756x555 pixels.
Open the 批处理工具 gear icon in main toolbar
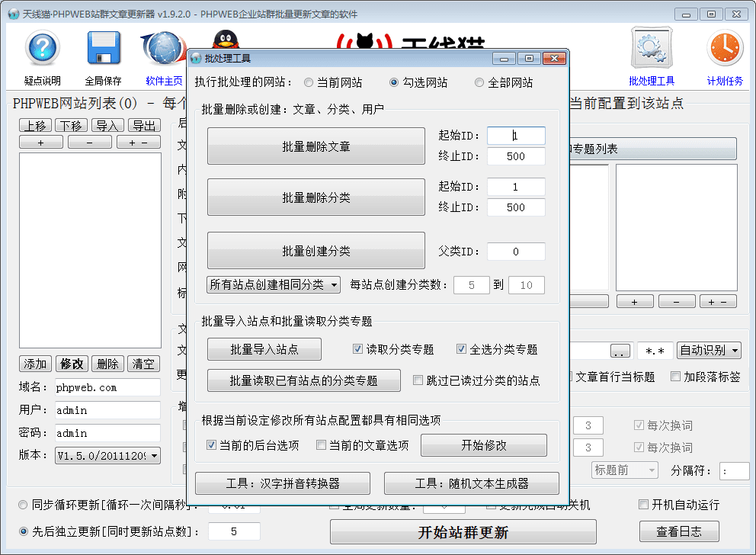652,48
